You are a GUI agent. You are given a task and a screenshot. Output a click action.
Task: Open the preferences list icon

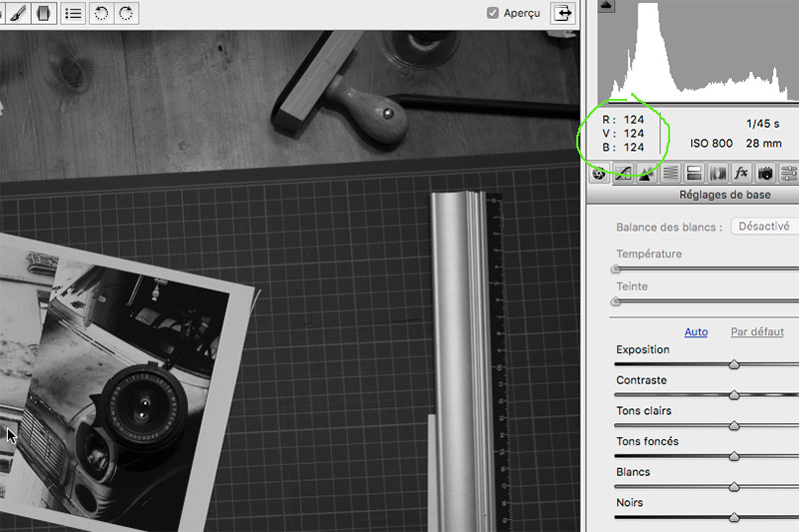(73, 13)
